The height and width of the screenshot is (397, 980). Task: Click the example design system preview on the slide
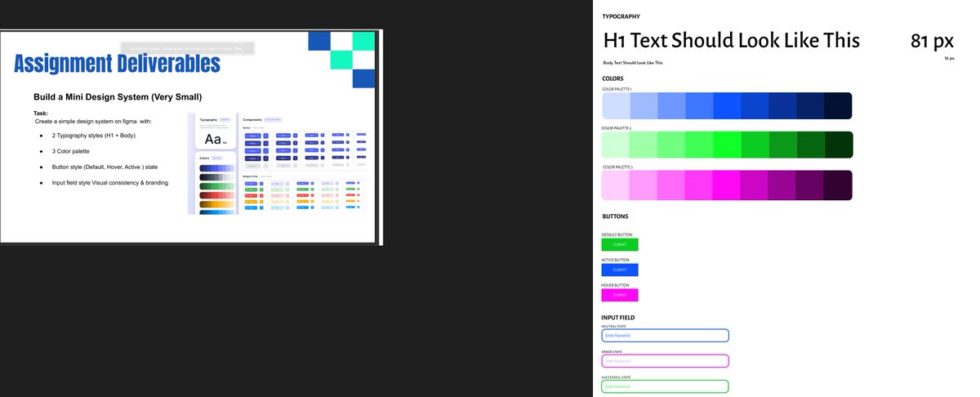pos(277,164)
